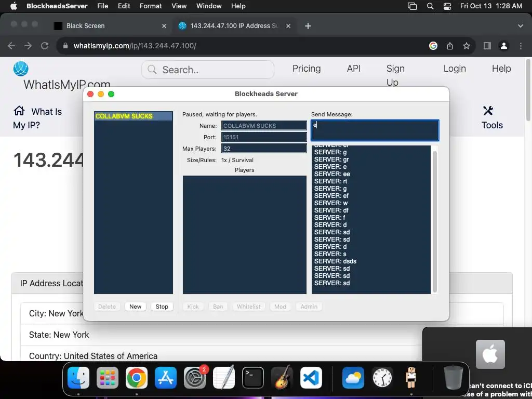The image size is (532, 399).
Task: Select COLLABVM SUCKS in server list
Action: tap(134, 116)
